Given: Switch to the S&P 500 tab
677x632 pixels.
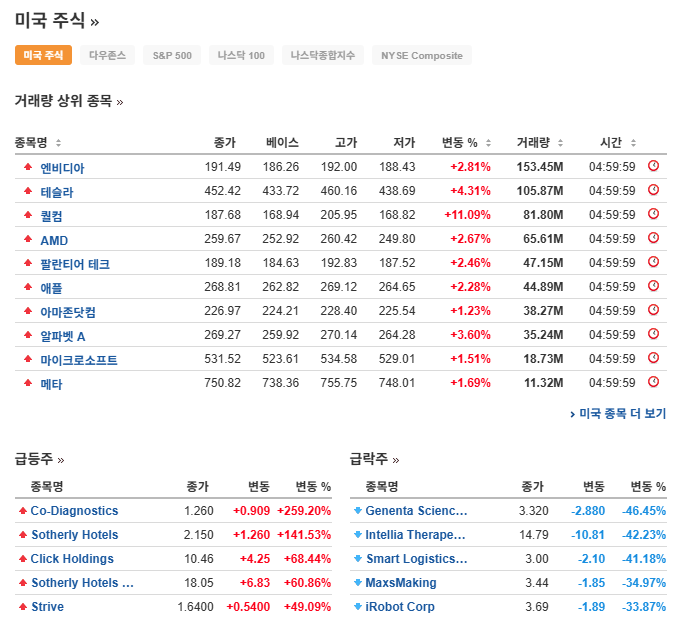Looking at the screenshot, I should coord(172,55).
